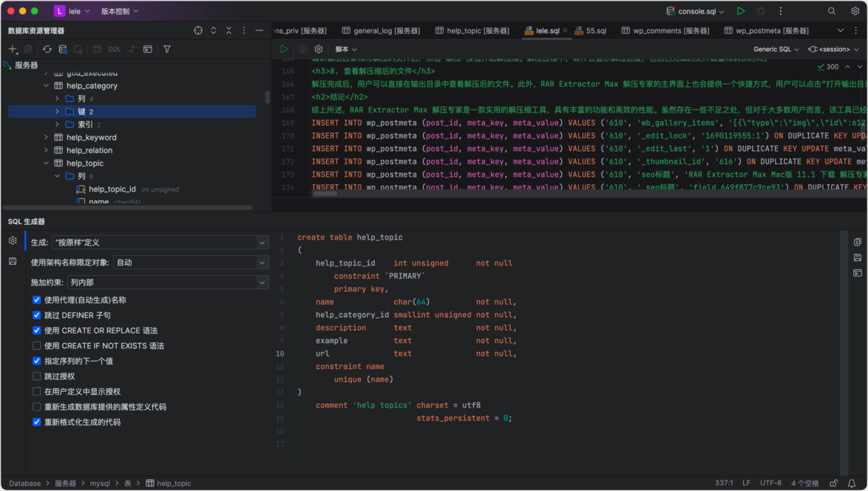
Task: Open 版本控制 dropdown menu
Action: 119,11
